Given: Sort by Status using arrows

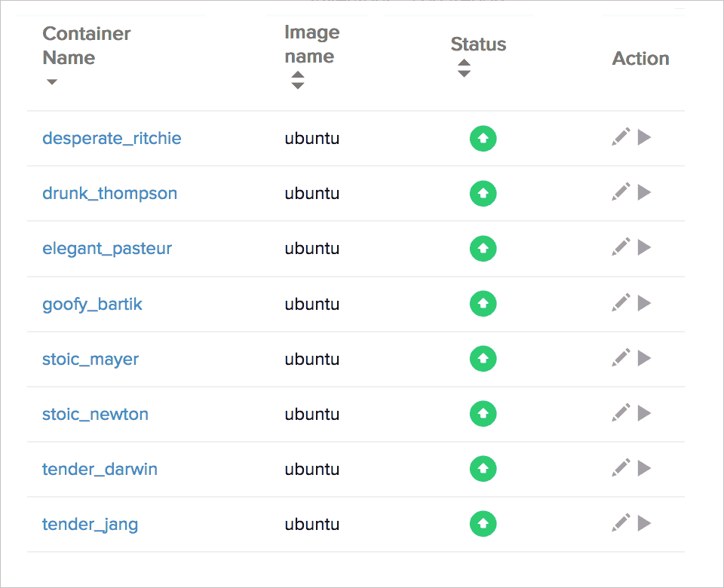Looking at the screenshot, I should coord(464,69).
